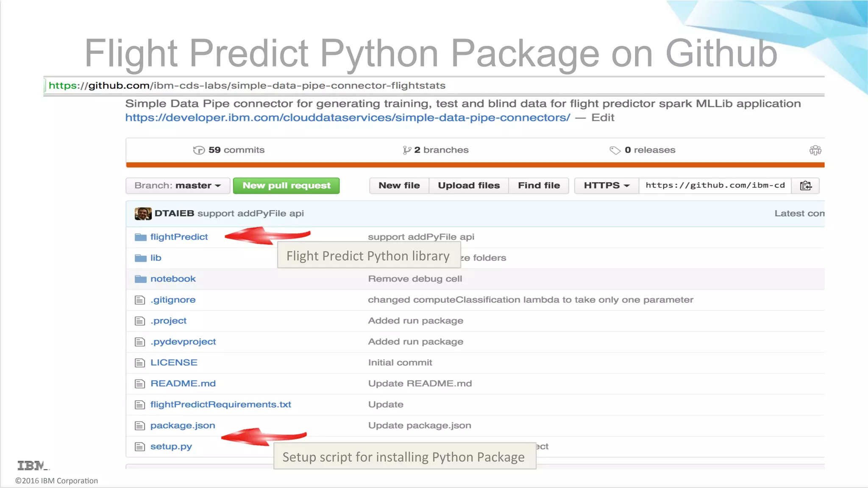Open the .pydevproject file
Image resolution: width=868 pixels, height=488 pixels.
click(x=183, y=342)
